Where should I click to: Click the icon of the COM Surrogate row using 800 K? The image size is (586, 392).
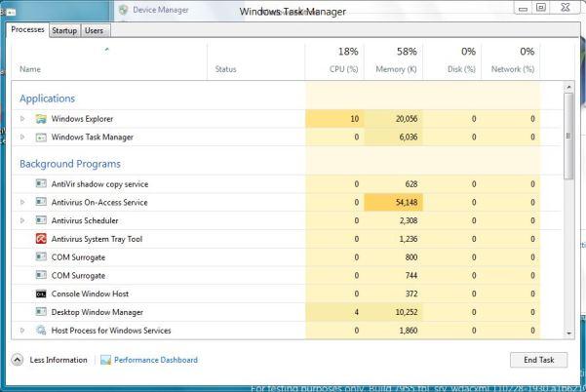pyautogui.click(x=41, y=256)
